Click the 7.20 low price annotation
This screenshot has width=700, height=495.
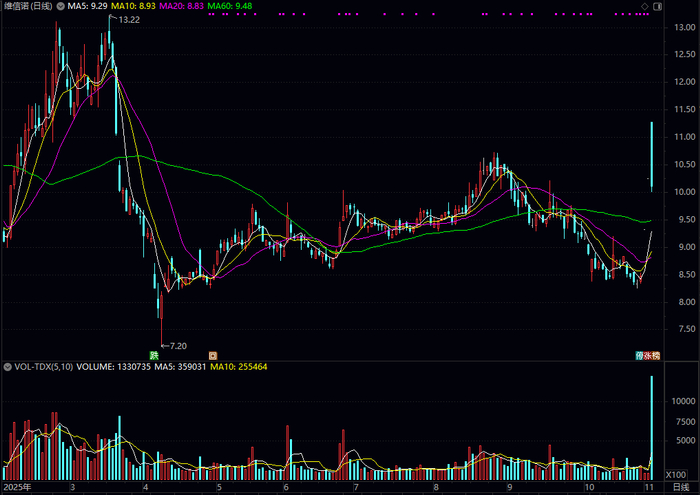178,346
